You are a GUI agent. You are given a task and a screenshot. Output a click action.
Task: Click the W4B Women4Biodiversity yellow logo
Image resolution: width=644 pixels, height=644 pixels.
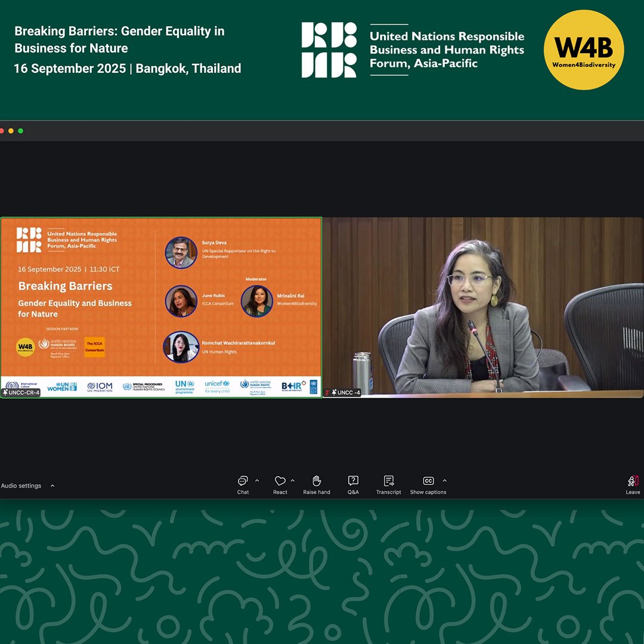[x=584, y=49]
